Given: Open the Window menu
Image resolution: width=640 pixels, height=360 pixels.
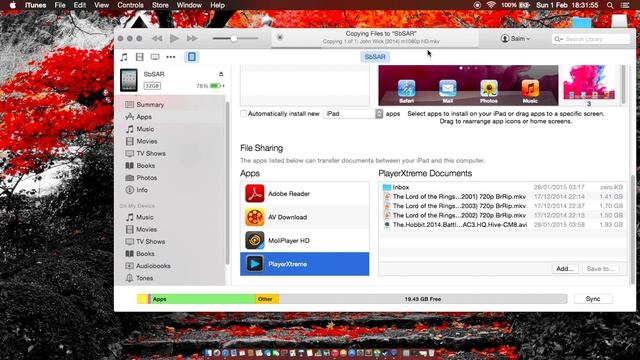Looking at the screenshot, I should click(189, 5).
